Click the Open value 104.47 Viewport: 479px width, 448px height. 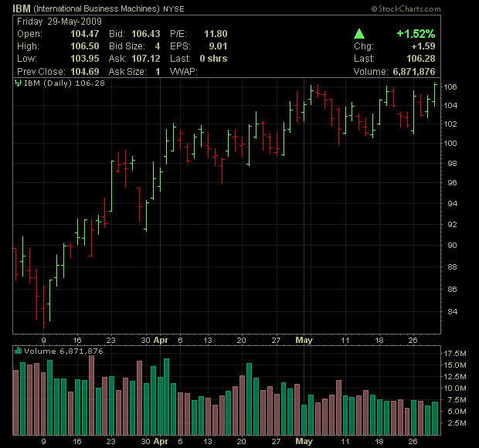tap(85, 33)
